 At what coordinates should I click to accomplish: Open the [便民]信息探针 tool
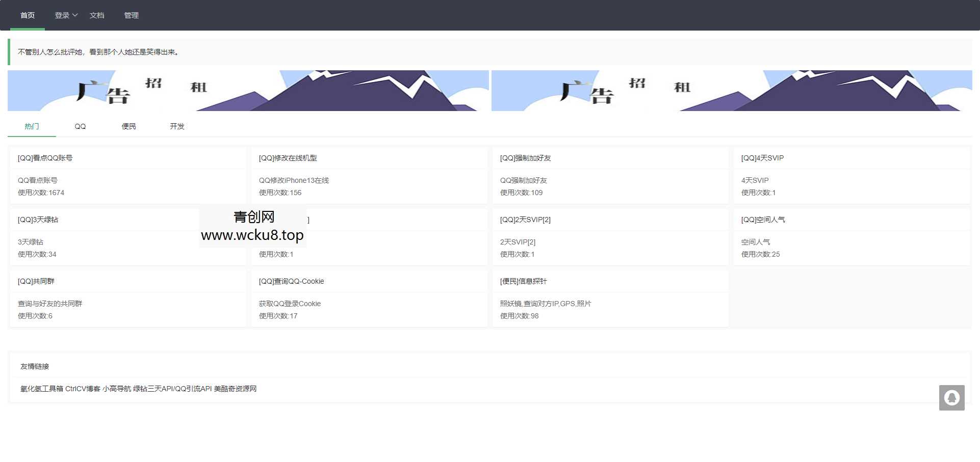tap(523, 281)
